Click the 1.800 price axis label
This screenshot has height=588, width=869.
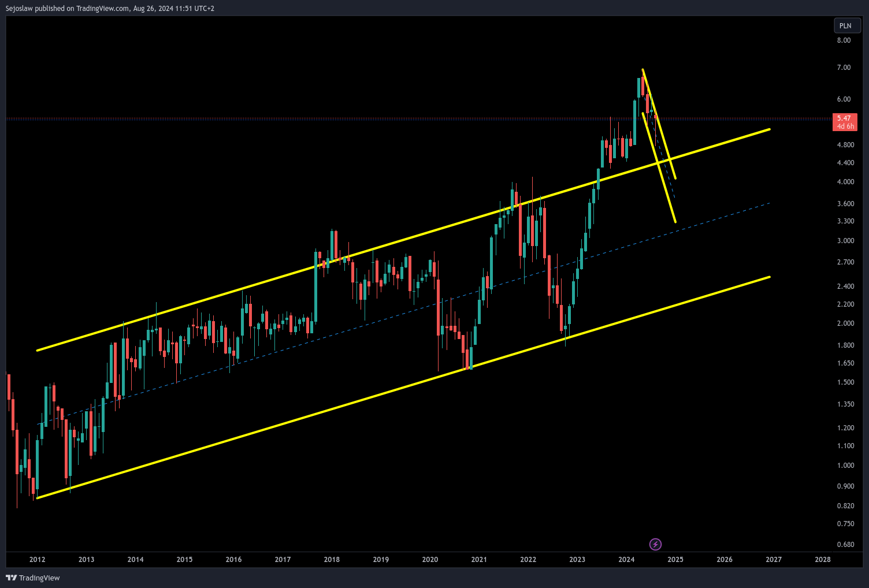845,345
